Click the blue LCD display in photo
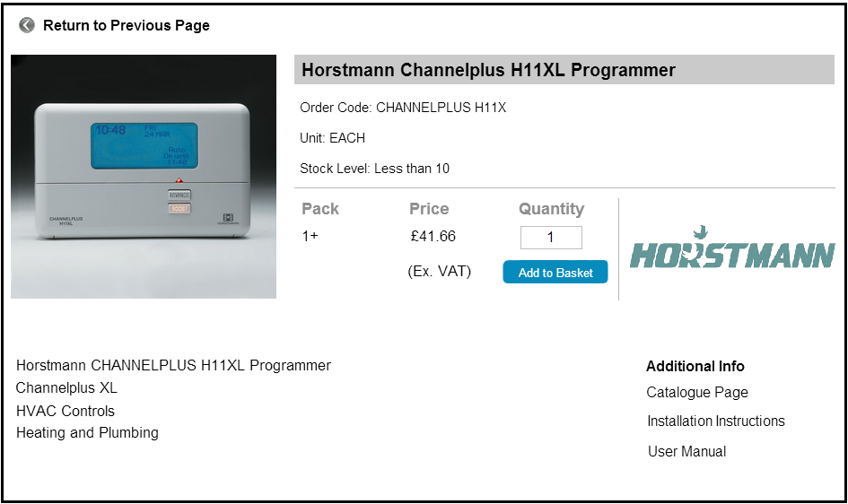 point(144,145)
